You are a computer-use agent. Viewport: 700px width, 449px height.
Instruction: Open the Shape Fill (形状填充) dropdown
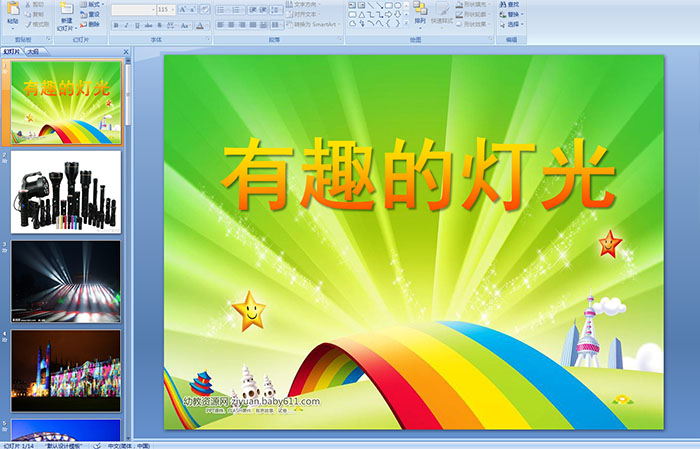473,4
